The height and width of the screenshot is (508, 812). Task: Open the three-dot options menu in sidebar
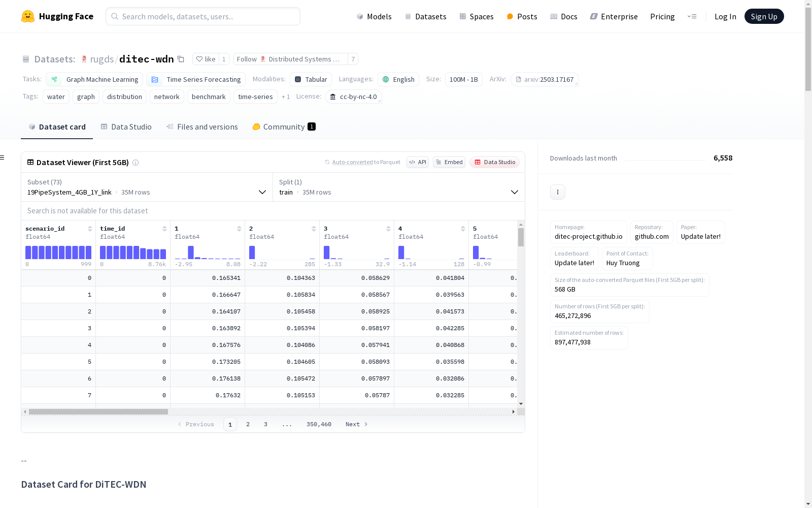pyautogui.click(x=558, y=192)
